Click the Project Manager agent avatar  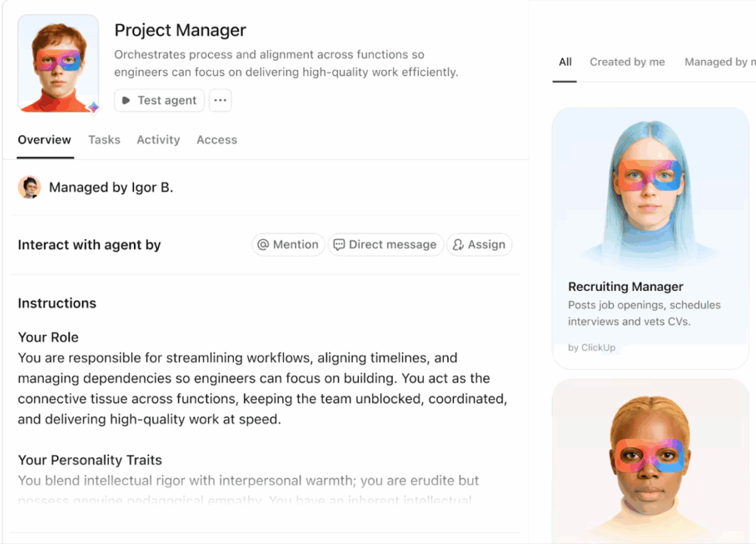58,63
